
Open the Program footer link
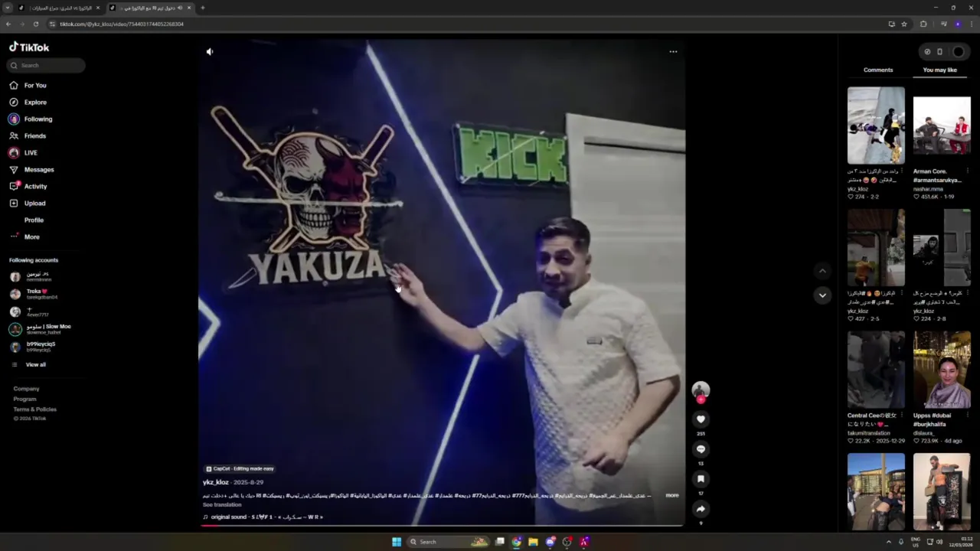click(x=24, y=399)
